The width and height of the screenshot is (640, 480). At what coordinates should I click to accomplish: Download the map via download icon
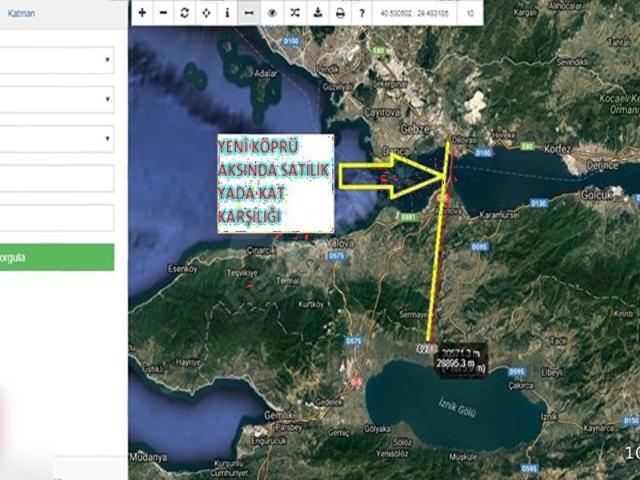(x=317, y=13)
